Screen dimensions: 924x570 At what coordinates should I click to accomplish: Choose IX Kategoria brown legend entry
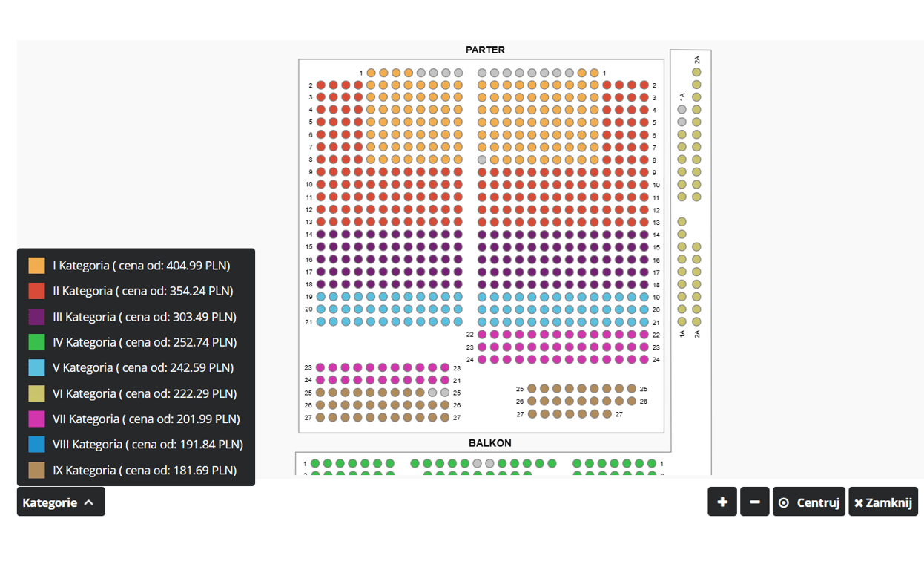[x=144, y=470]
